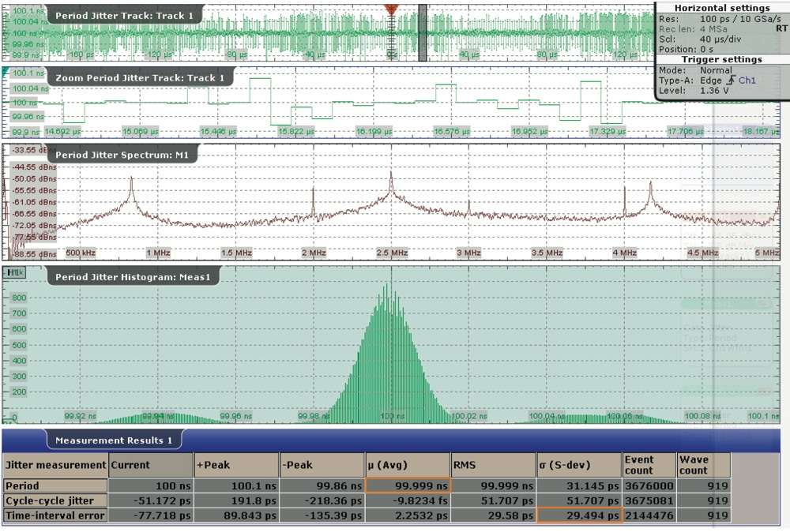The height and width of the screenshot is (532, 790).
Task: Click the RT mode indicator
Action: click(x=781, y=28)
